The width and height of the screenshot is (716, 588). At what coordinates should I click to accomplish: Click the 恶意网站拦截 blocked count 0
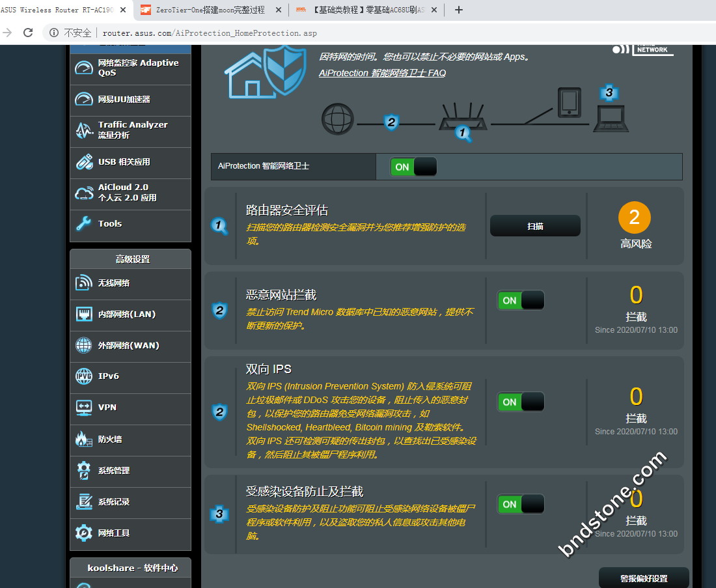(x=636, y=295)
